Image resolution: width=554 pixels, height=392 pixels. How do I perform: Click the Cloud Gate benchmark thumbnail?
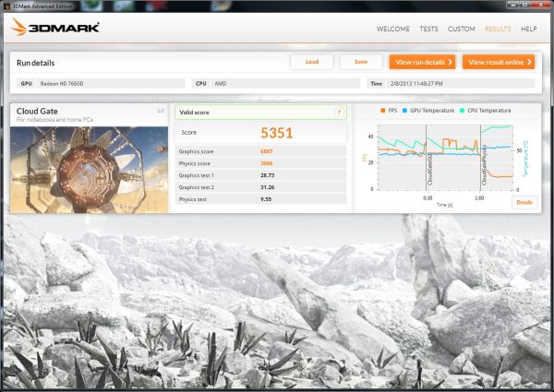click(89, 170)
